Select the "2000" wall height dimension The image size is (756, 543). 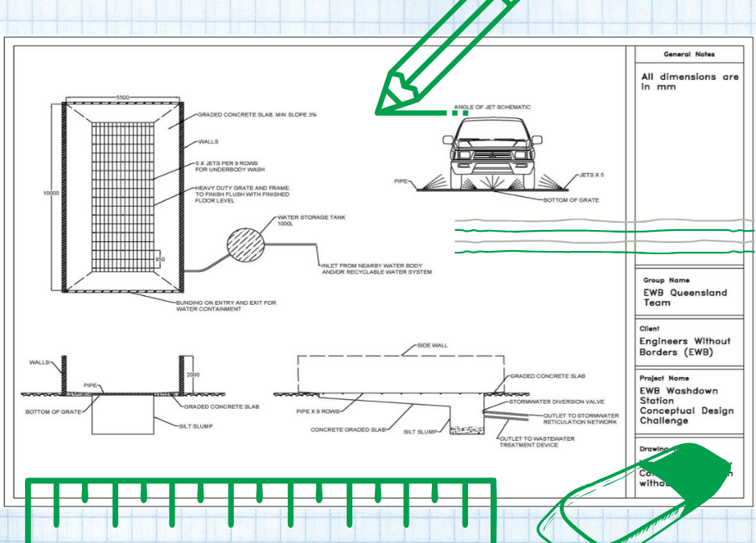point(193,375)
